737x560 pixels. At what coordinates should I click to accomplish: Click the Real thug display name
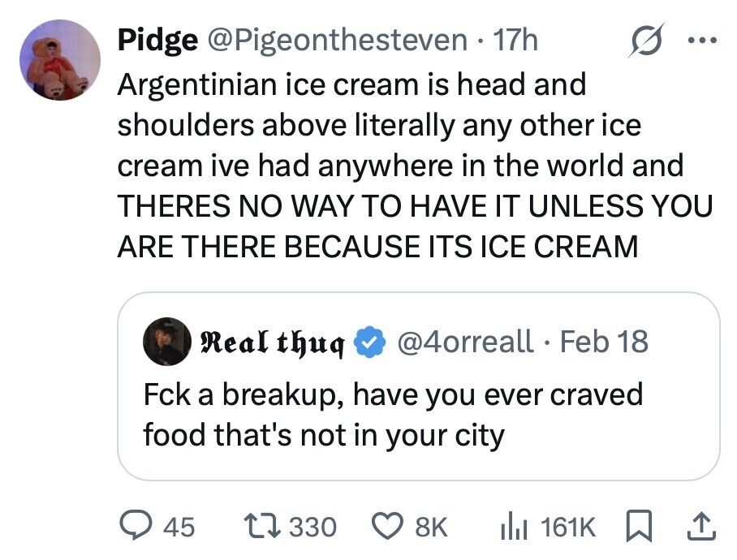[x=272, y=342]
